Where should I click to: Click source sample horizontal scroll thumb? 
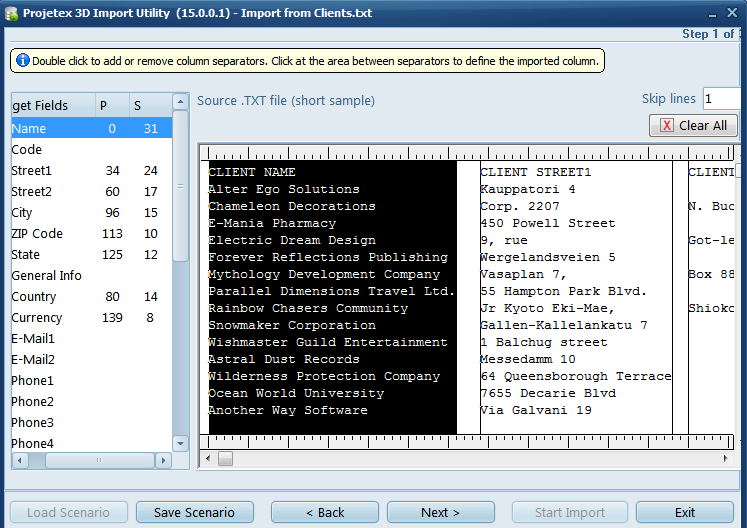click(x=225, y=458)
